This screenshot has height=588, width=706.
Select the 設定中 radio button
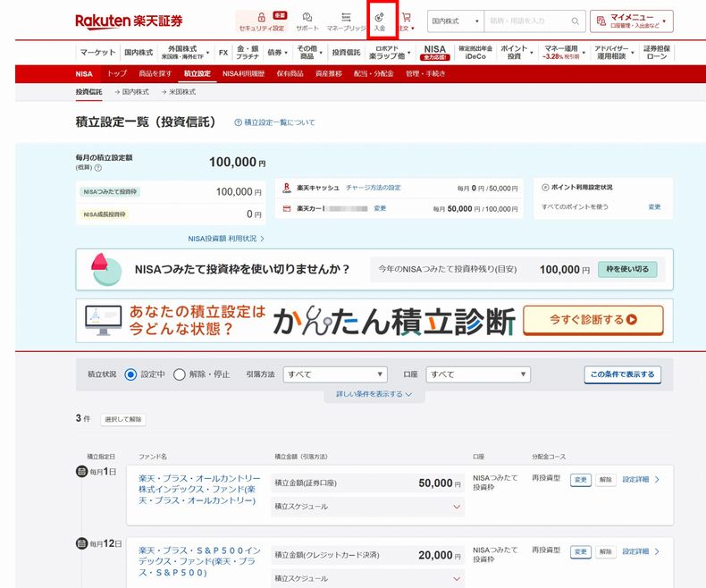(130, 374)
